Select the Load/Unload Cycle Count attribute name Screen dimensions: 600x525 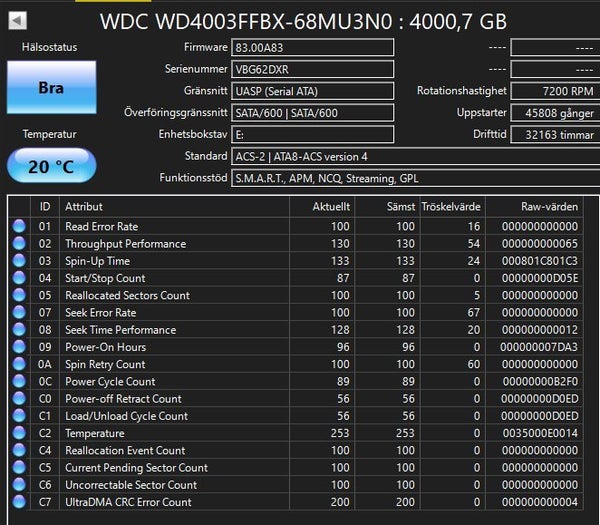pos(127,416)
